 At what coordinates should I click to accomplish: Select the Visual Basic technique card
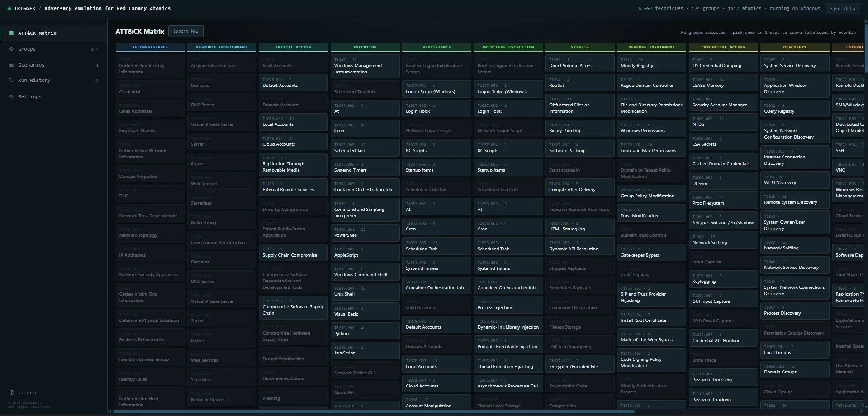(x=365, y=311)
